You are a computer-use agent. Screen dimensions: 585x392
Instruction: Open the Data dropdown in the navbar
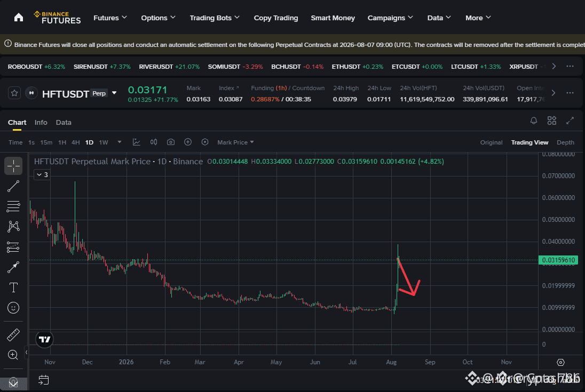click(x=439, y=18)
